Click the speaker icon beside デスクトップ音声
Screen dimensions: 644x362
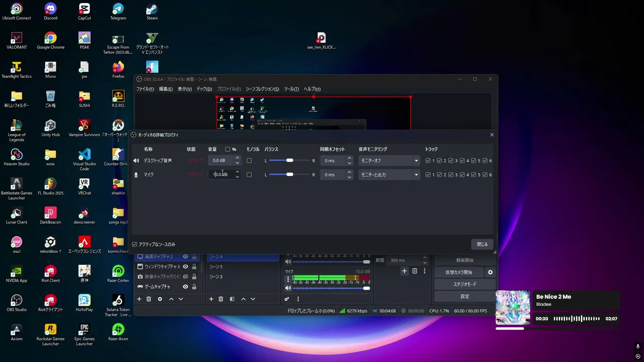[x=136, y=161]
